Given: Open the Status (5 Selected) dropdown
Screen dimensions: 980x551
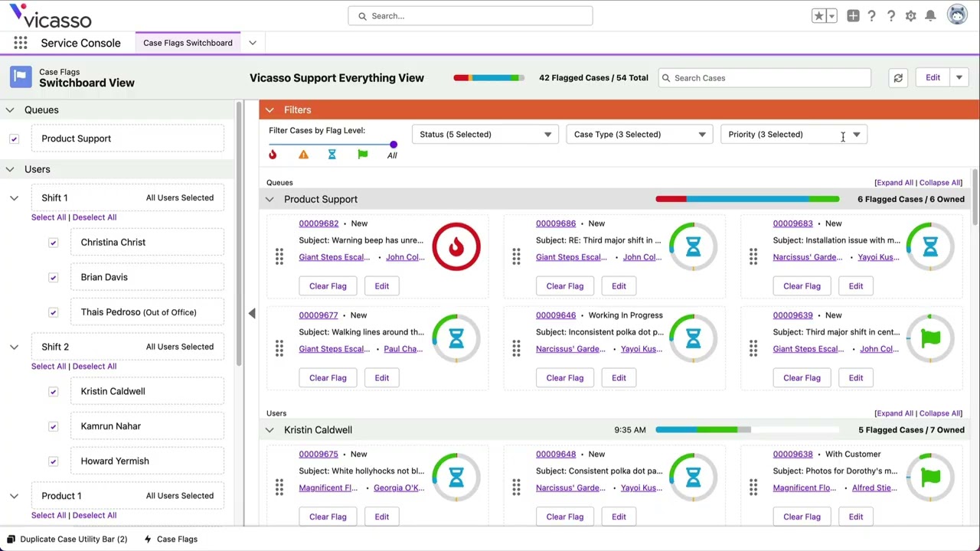Looking at the screenshot, I should (x=485, y=135).
